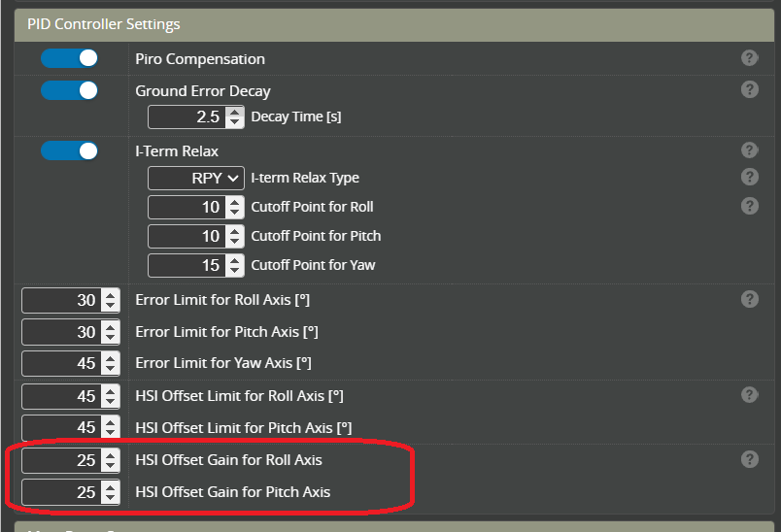Disable the Piro Compensation toggle
This screenshot has width=781, height=532.
click(x=70, y=58)
